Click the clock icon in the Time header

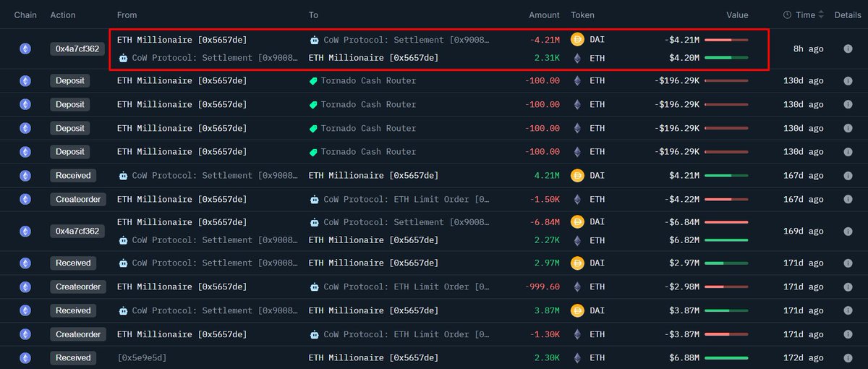pos(787,15)
